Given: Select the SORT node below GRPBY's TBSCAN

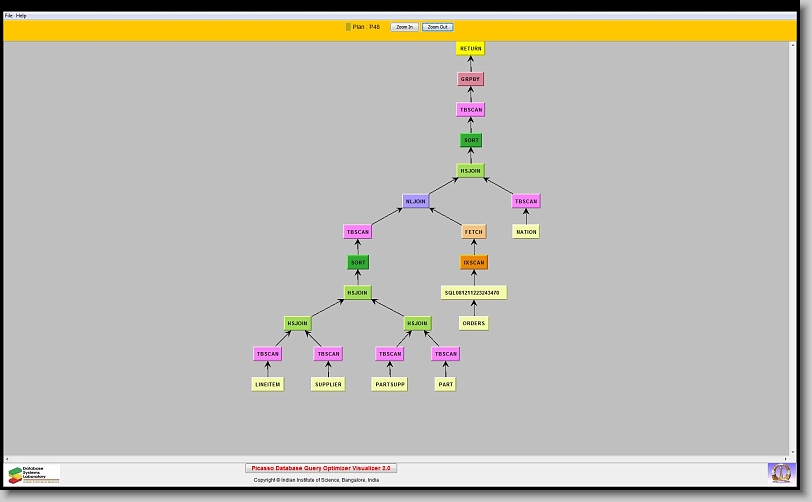Looking at the screenshot, I should point(470,141).
